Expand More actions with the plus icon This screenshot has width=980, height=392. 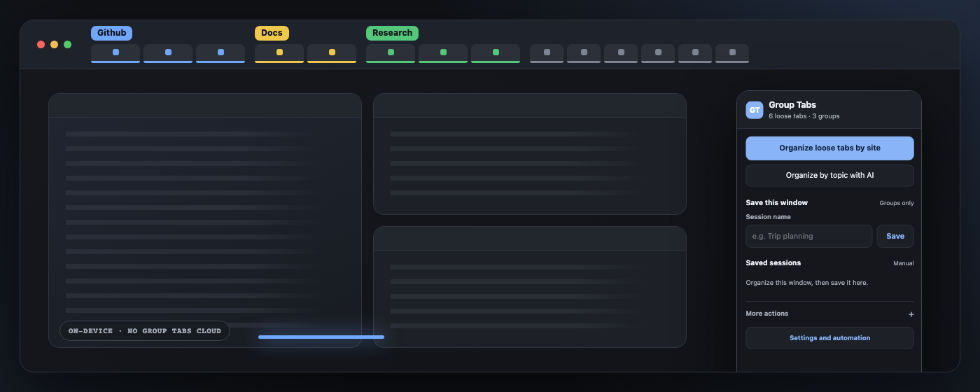pyautogui.click(x=911, y=314)
